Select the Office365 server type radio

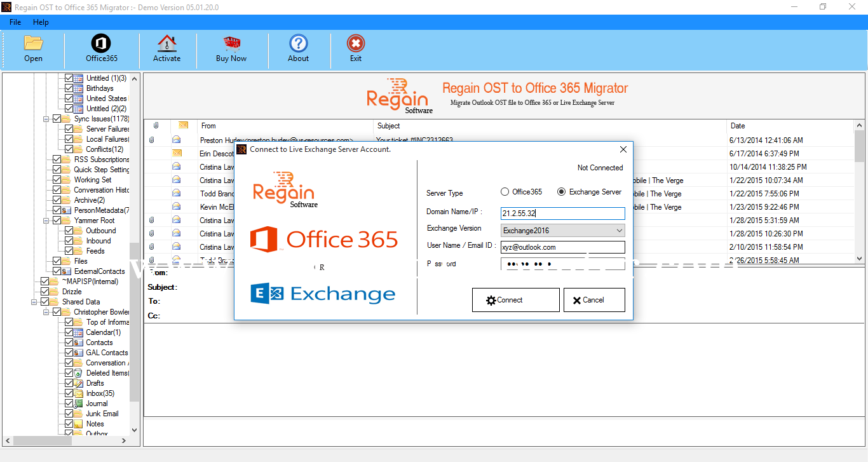pos(505,192)
